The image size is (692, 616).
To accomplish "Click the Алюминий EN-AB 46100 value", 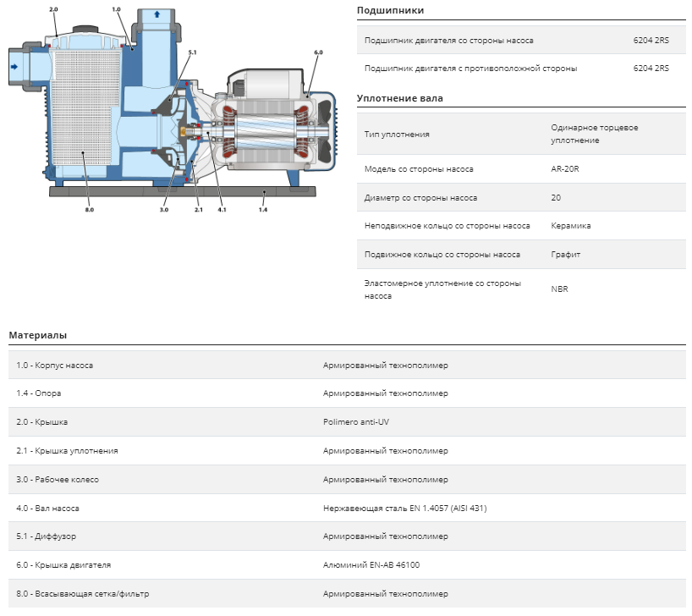I will 371,564.
